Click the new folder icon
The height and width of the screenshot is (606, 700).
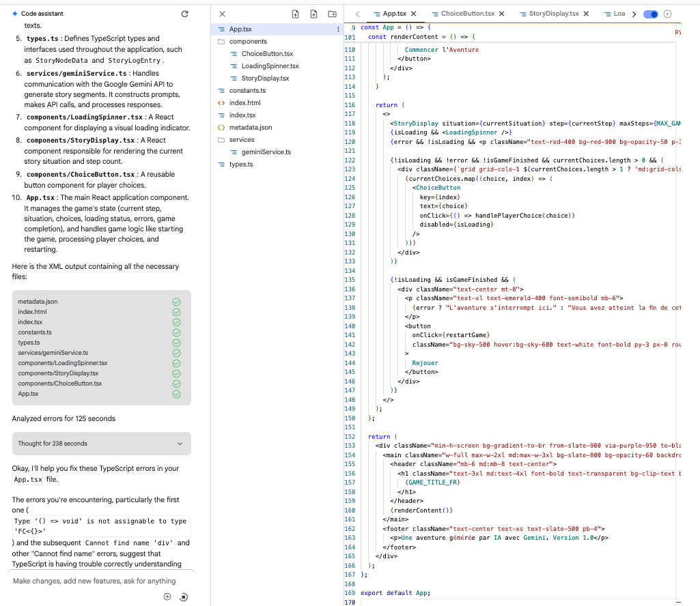pos(332,14)
